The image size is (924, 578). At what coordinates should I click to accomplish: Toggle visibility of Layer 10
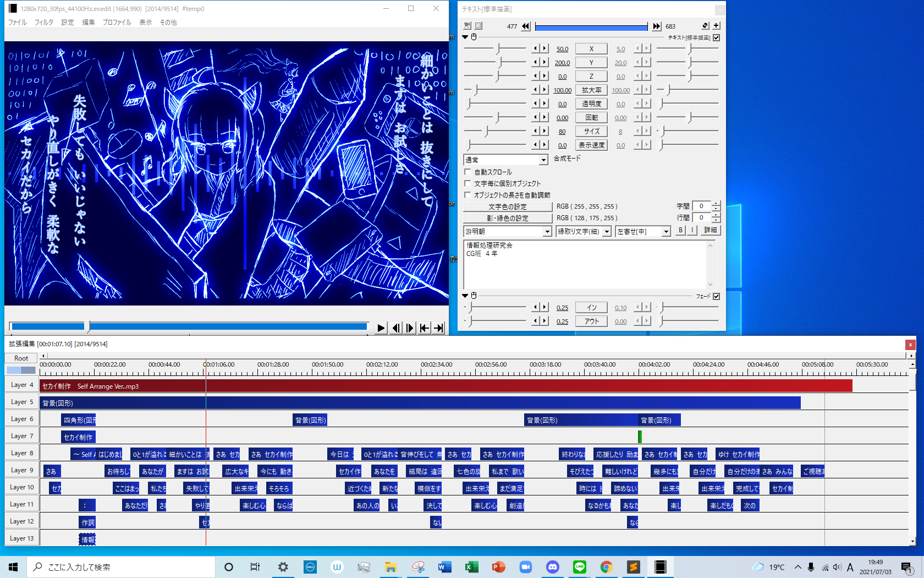coord(22,487)
